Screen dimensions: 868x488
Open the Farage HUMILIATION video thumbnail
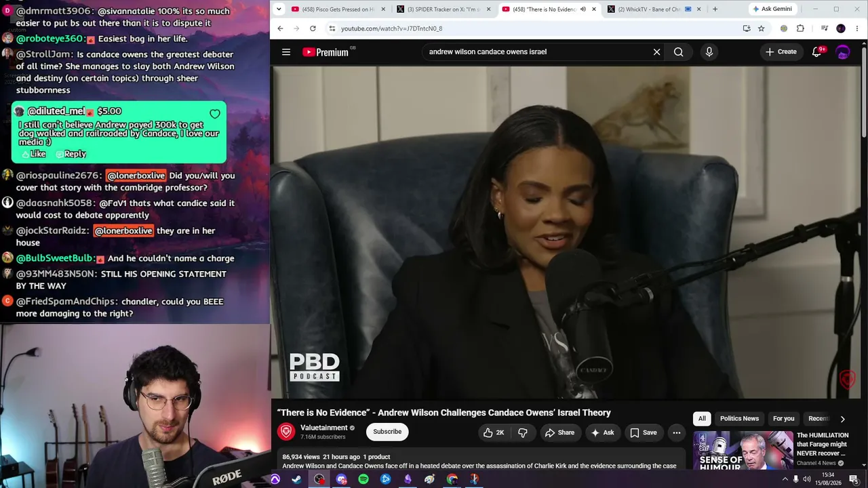coord(743,450)
